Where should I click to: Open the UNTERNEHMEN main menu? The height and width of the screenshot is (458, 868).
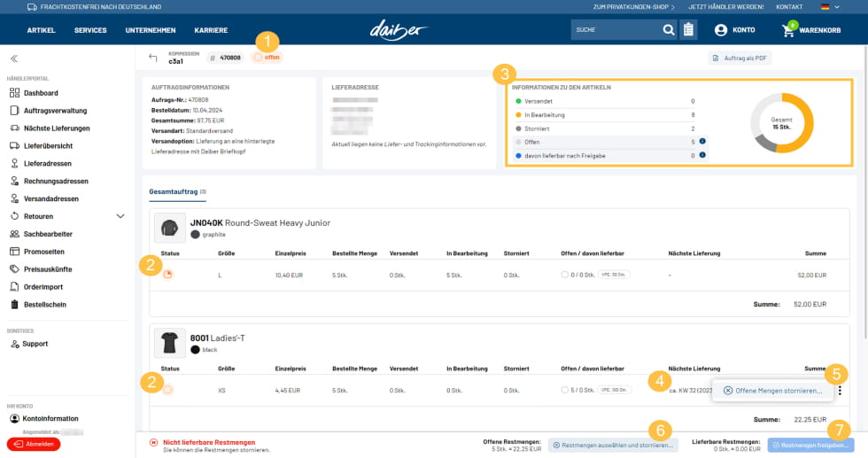151,30
